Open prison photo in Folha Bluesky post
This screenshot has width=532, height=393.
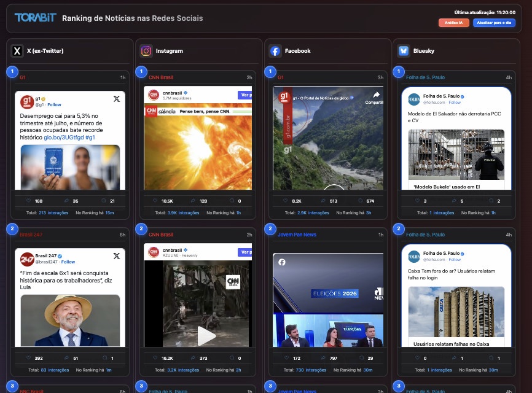coord(456,154)
